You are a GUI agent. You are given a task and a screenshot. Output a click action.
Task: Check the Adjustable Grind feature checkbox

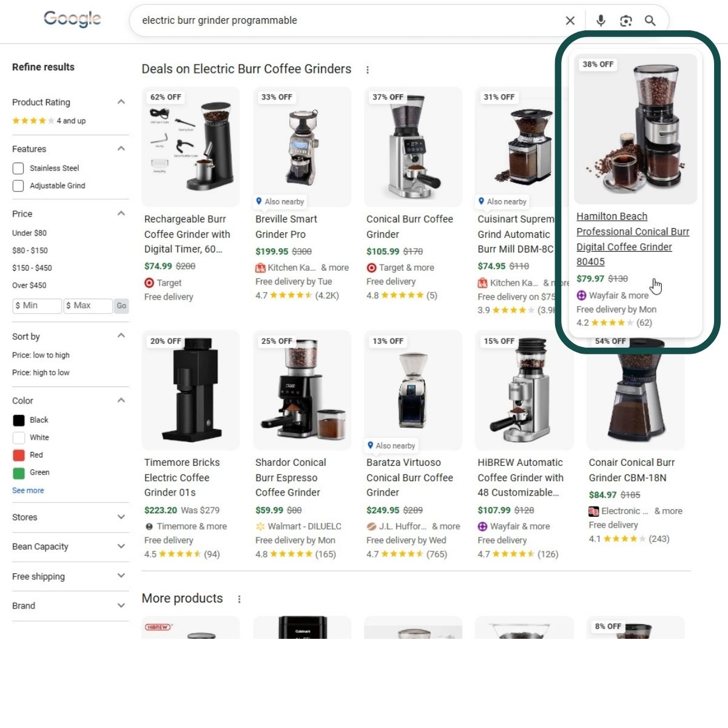(x=18, y=186)
